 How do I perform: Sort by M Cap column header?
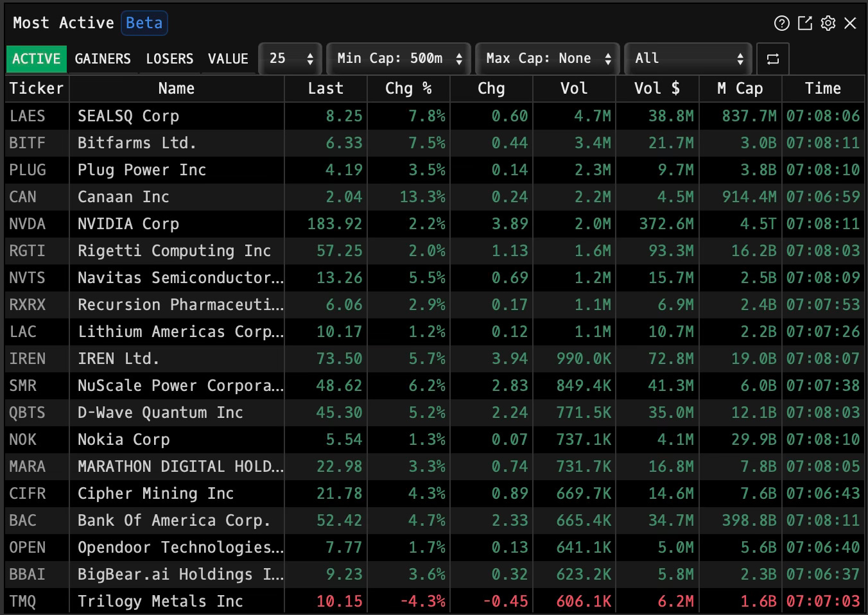coord(740,89)
